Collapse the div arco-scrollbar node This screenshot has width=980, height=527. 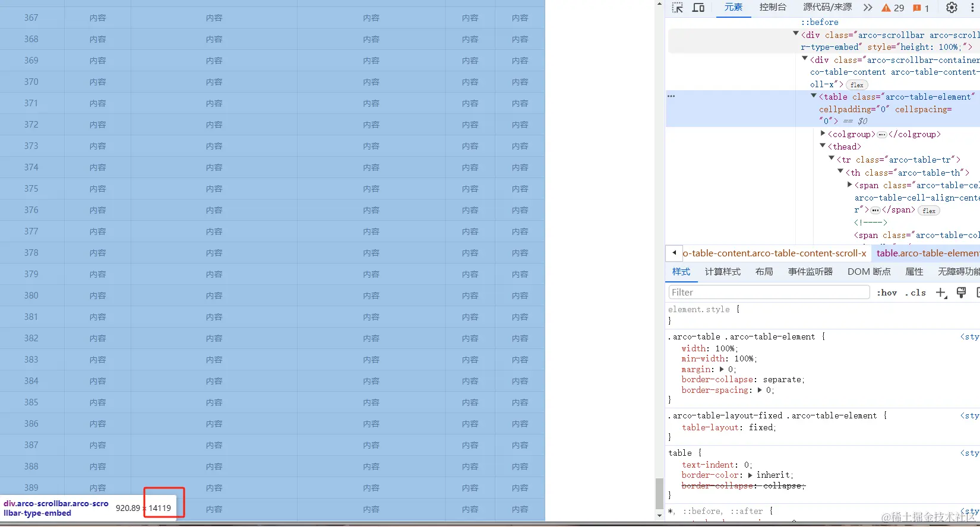[x=796, y=34]
